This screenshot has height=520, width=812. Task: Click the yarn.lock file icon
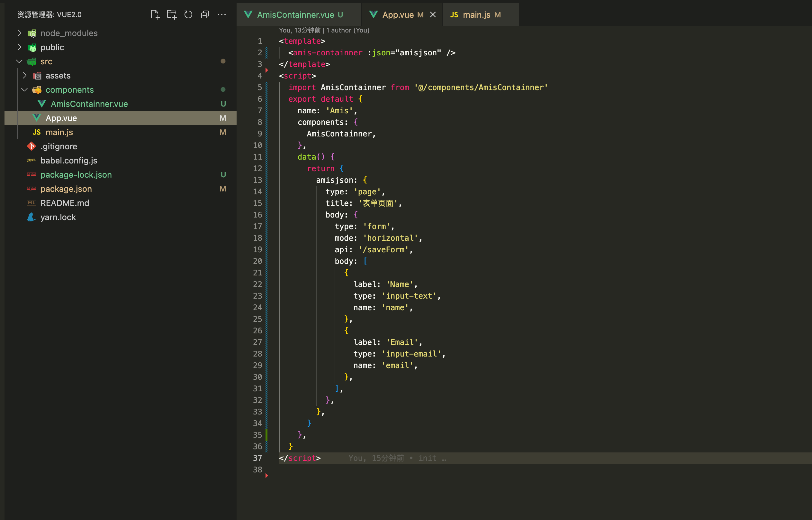[32, 217]
